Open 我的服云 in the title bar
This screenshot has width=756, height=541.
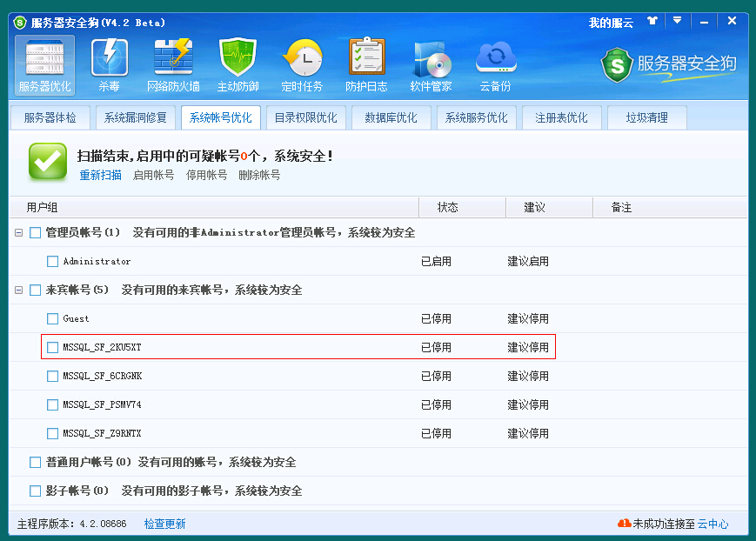pos(611,23)
